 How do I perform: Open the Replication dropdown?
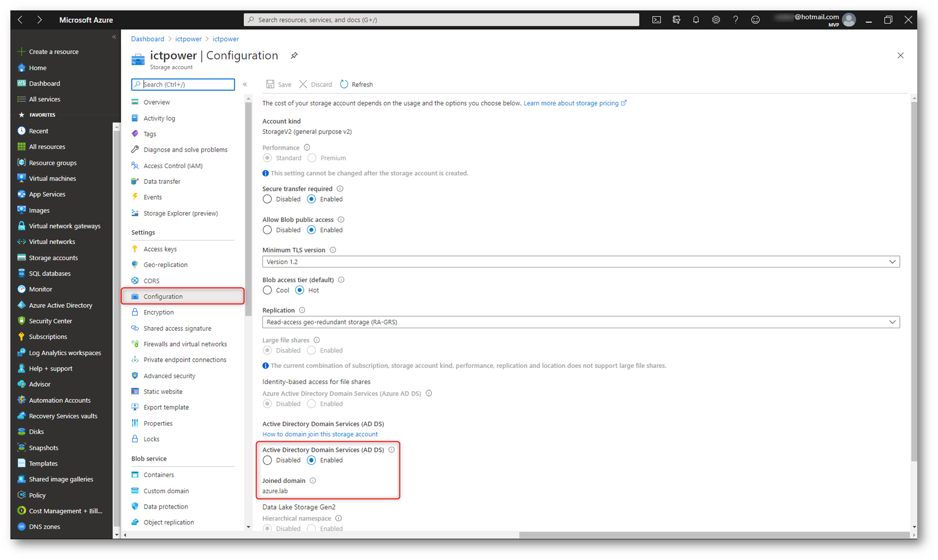581,322
